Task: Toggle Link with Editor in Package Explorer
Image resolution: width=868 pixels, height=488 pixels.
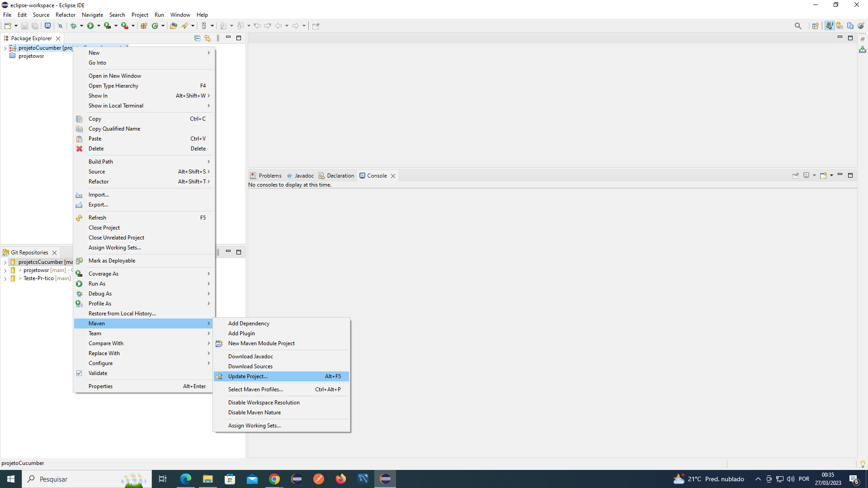Action: coord(208,38)
